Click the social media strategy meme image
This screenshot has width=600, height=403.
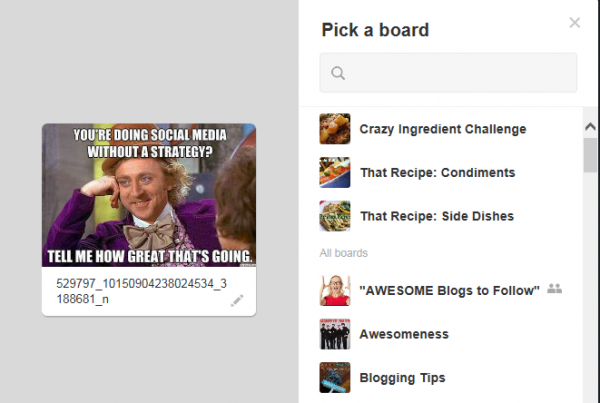(149, 195)
